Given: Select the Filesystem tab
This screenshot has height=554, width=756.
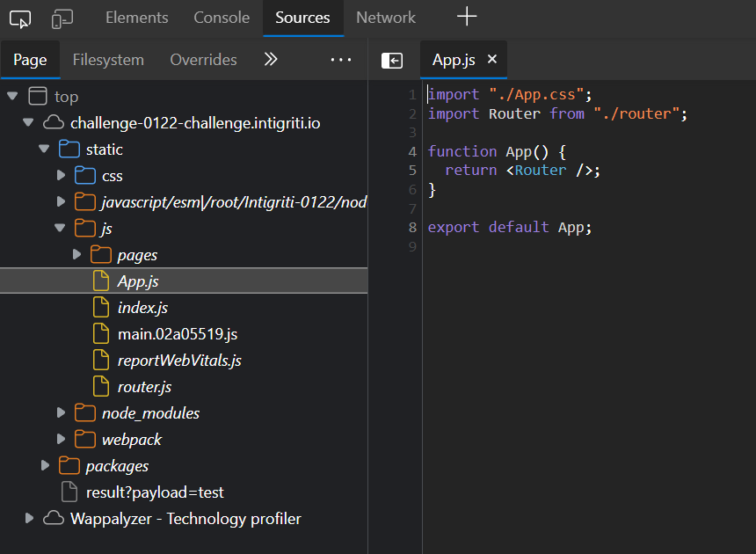Looking at the screenshot, I should [108, 60].
